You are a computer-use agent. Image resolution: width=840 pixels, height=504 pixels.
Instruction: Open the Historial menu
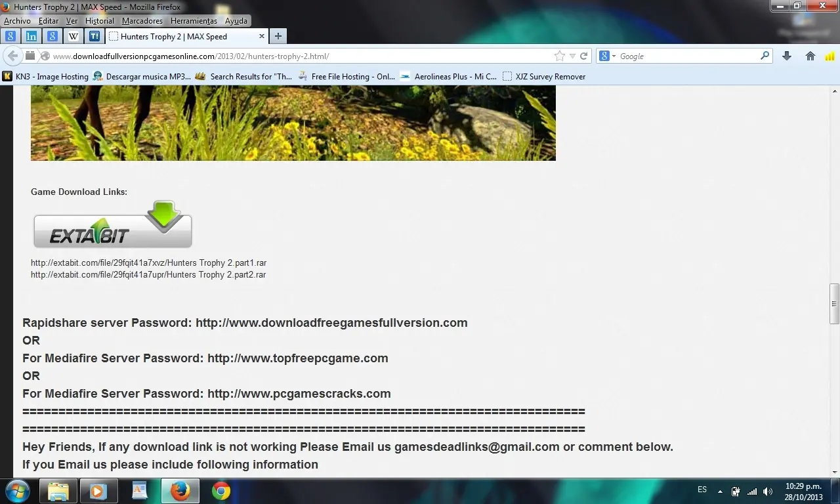coord(100,21)
